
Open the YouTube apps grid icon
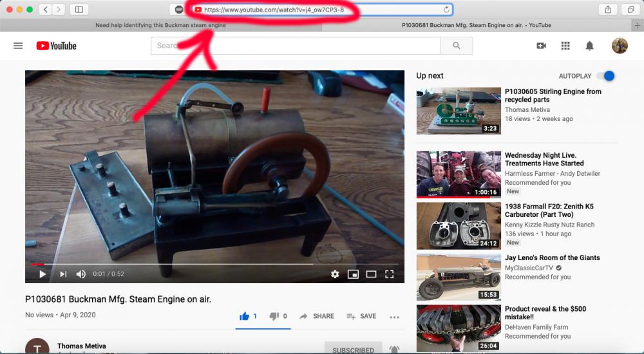click(565, 46)
